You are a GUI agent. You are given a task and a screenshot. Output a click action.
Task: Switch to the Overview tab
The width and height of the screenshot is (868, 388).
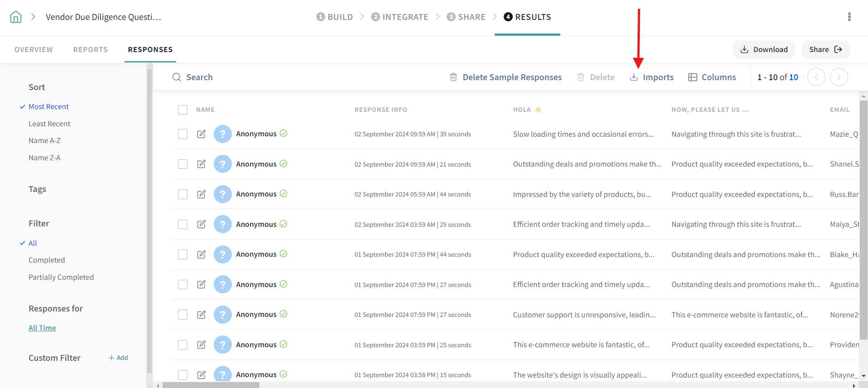(34, 49)
